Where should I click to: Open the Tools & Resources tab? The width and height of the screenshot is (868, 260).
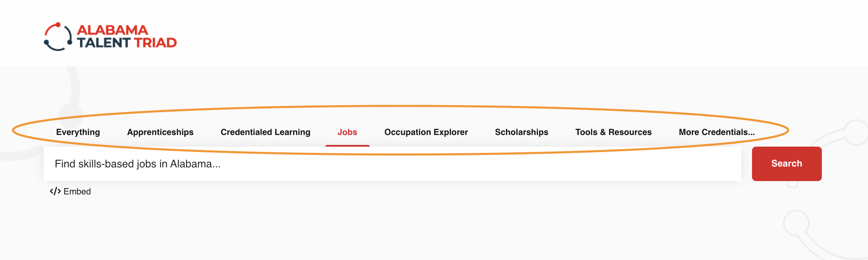[614, 132]
